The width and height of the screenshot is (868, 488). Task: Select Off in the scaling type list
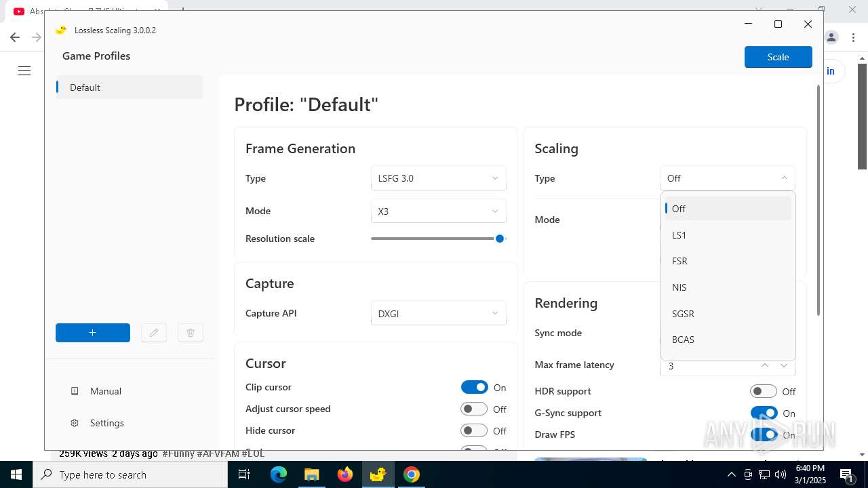tap(728, 209)
